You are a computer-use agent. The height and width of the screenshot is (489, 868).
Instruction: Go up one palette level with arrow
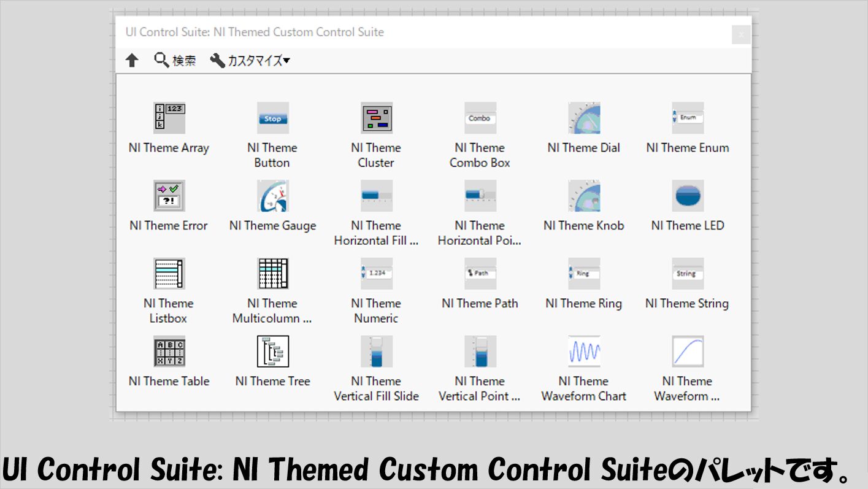132,60
